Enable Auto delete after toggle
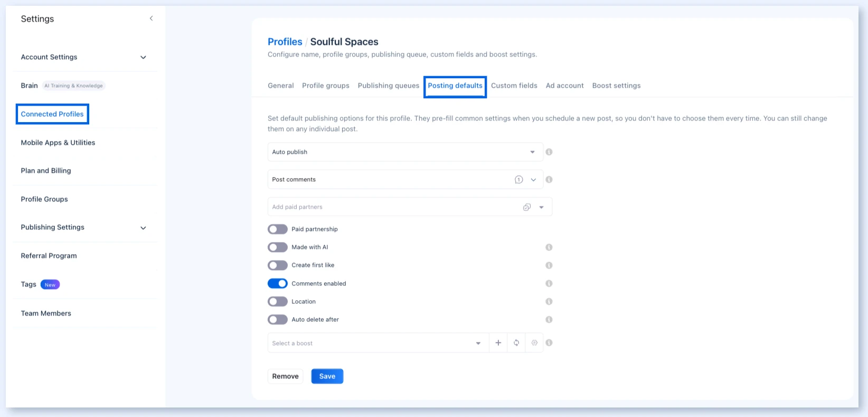This screenshot has height=417, width=868. [x=278, y=319]
